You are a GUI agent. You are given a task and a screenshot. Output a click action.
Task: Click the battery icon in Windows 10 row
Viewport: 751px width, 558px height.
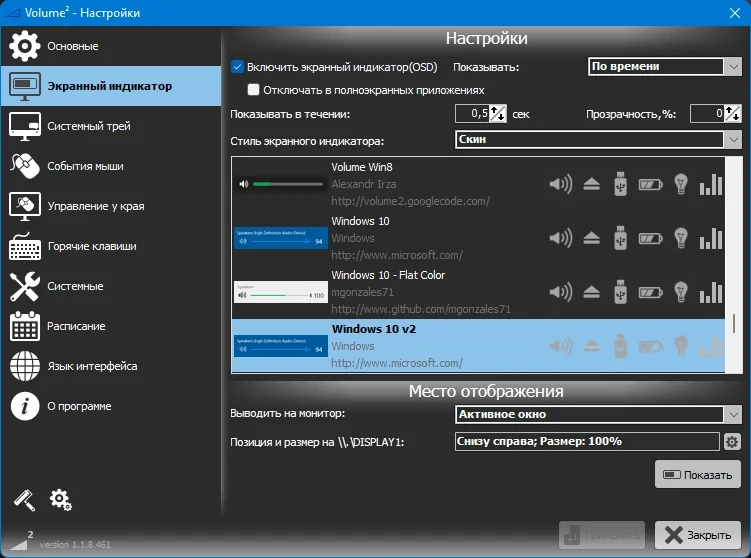click(x=651, y=239)
